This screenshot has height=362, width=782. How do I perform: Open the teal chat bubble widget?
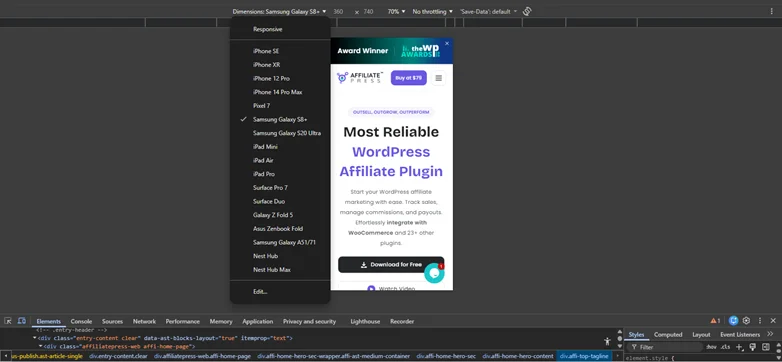point(434,273)
